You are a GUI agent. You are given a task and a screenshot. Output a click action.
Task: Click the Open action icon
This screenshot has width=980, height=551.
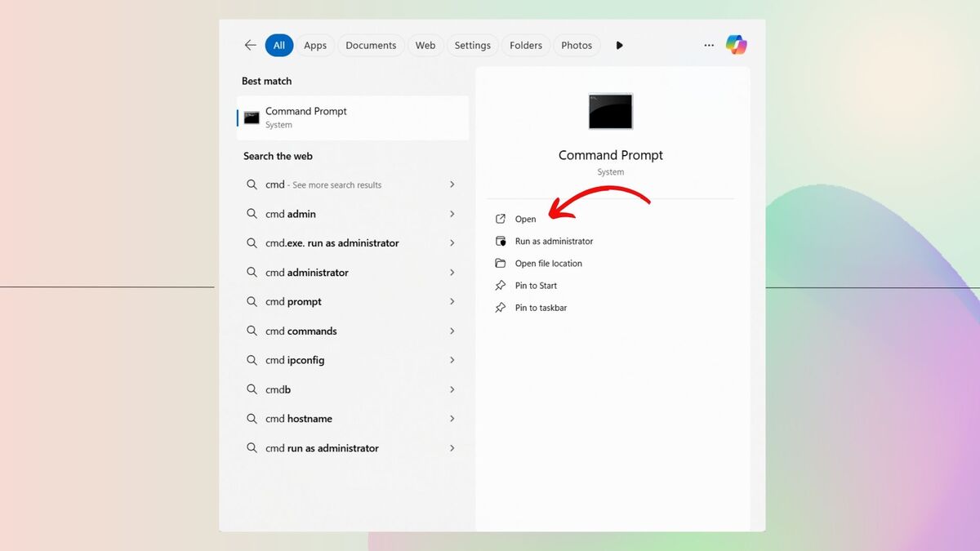pos(501,219)
